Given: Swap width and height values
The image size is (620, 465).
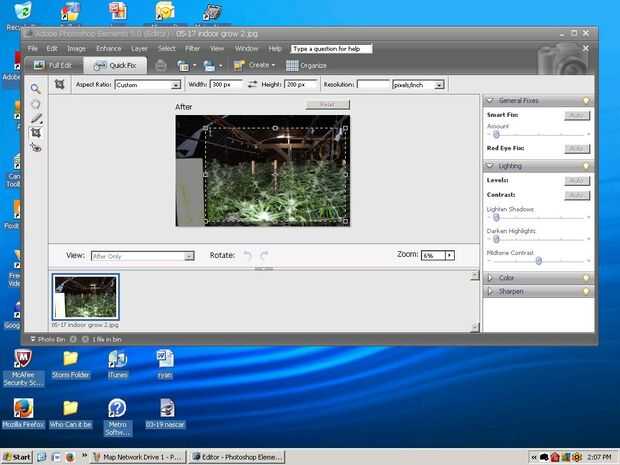Looking at the screenshot, I should click(x=252, y=84).
